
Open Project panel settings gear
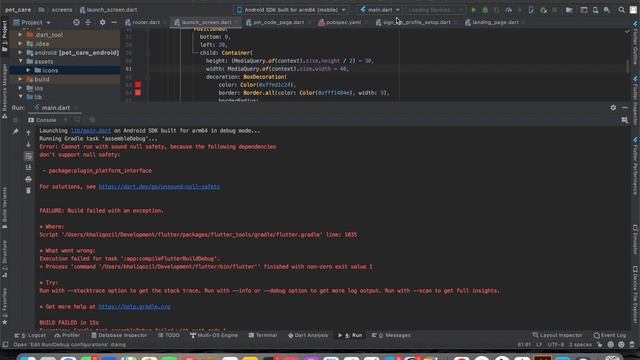click(102, 22)
